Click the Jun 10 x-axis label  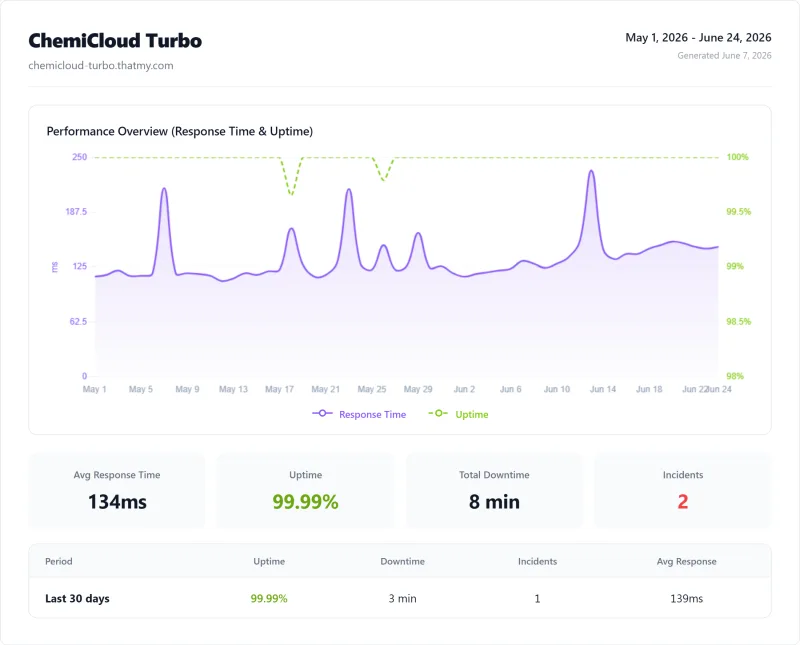pos(557,389)
